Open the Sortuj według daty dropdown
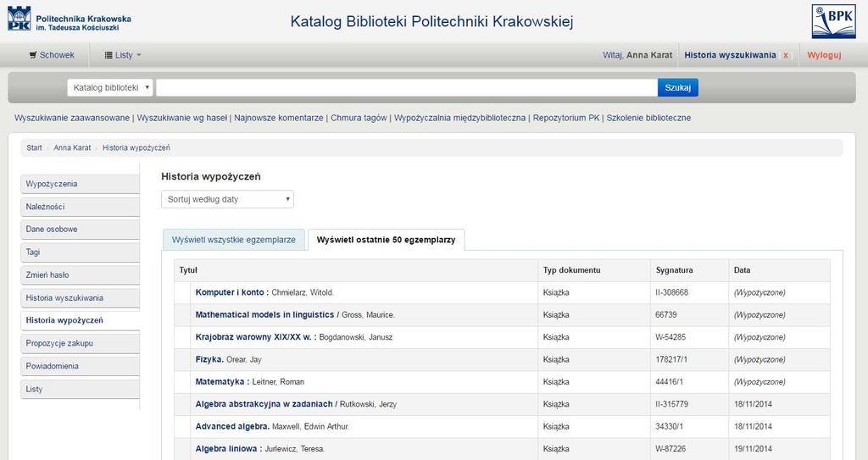The width and height of the screenshot is (868, 460). coord(227,199)
